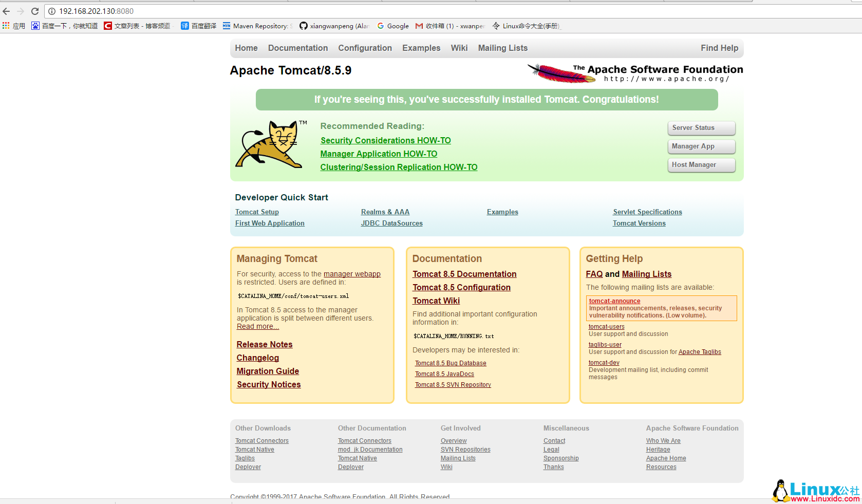This screenshot has width=862, height=504.
Task: Open the Maven Repository bookmark
Action: (257, 26)
